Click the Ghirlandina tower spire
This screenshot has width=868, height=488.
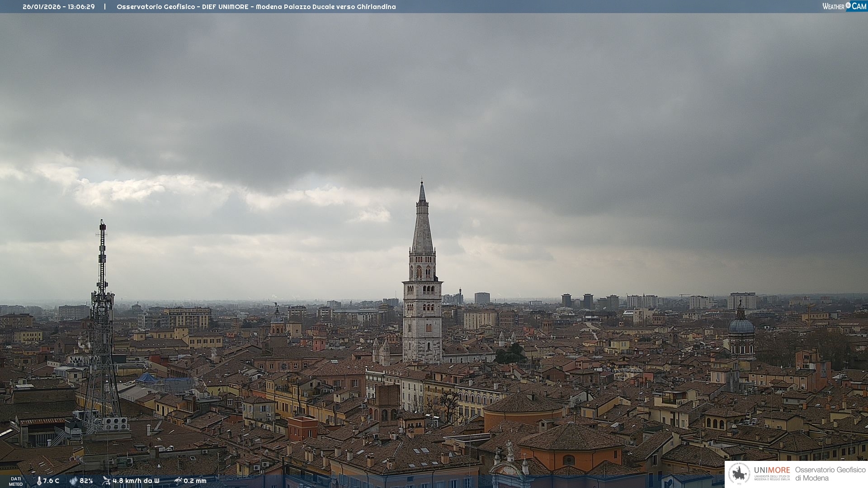pos(422,226)
